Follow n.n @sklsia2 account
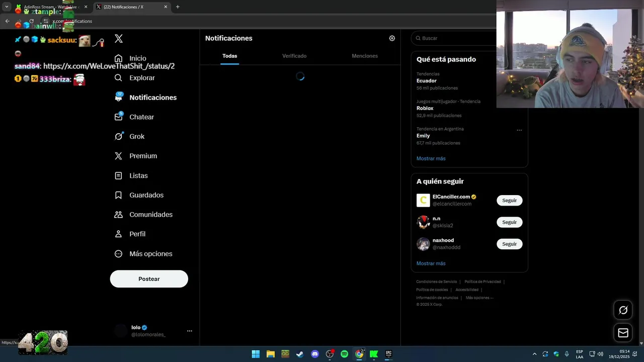Viewport: 644px width, 362px height. [x=509, y=222]
